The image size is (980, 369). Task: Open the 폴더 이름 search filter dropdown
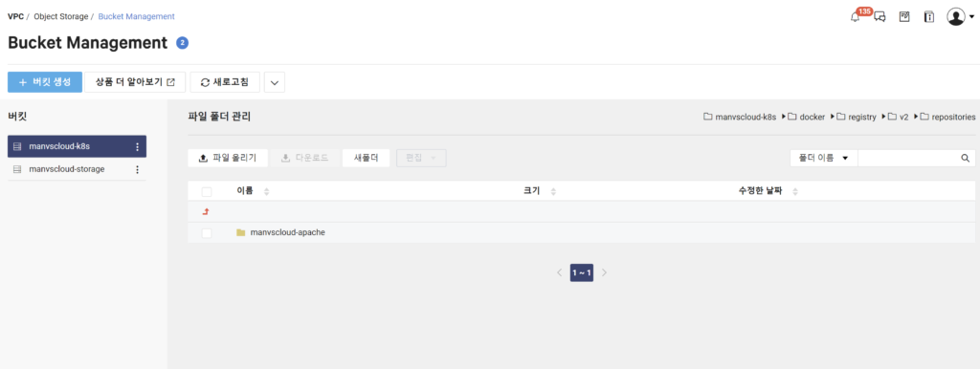point(824,158)
